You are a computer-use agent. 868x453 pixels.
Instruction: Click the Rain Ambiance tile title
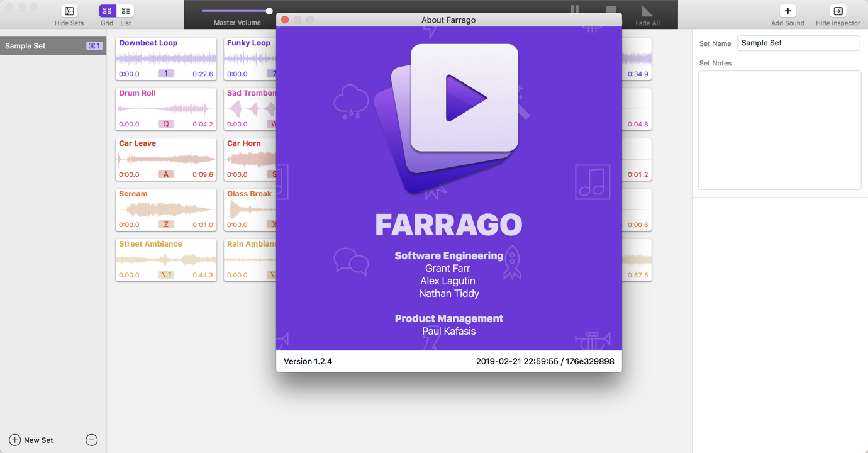pos(252,244)
